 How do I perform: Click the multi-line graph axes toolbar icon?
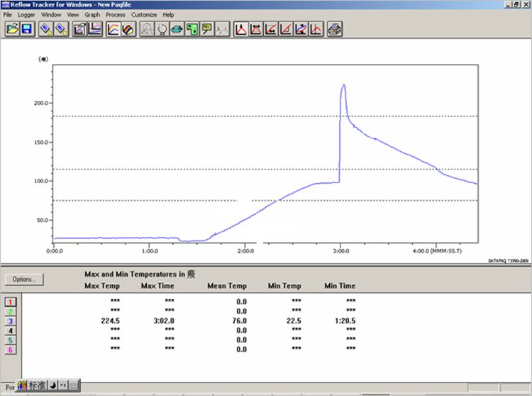94,29
